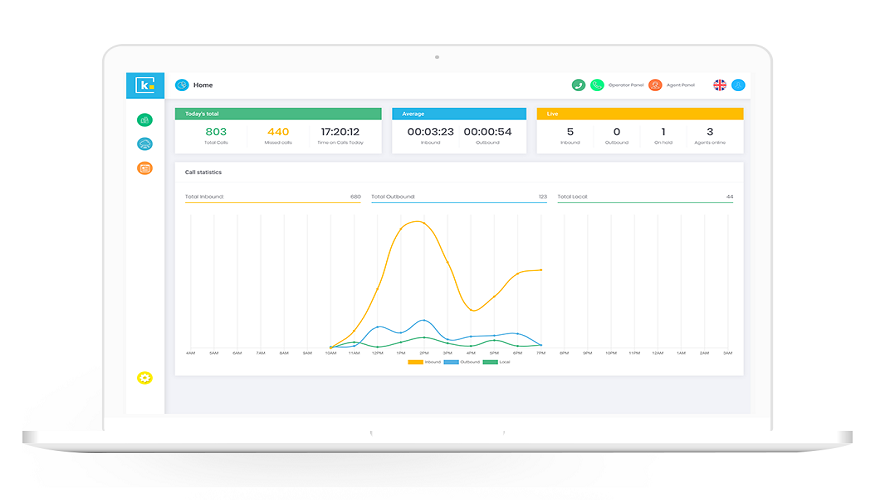Open the green sidebar menu icon
Screen dimensions: 890x500
145,120
